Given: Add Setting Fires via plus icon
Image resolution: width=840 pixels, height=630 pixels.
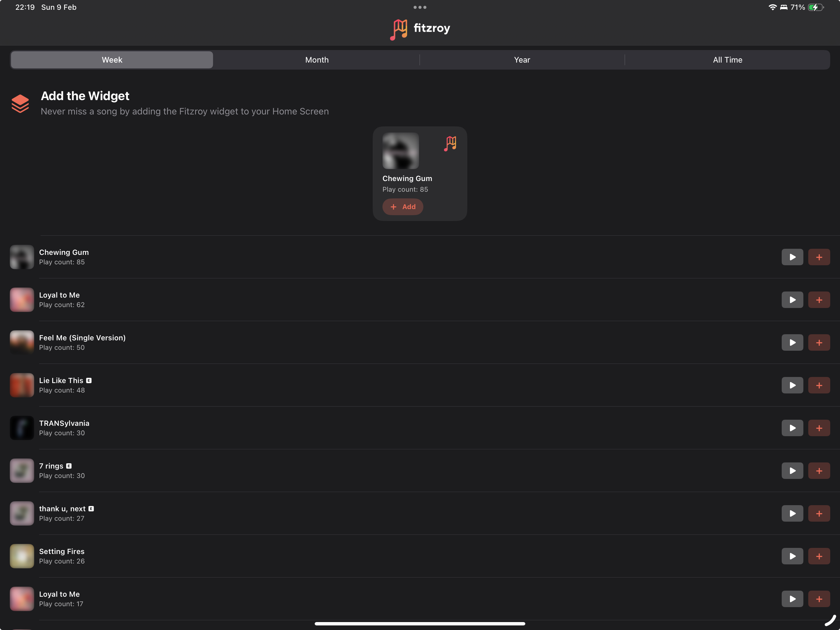Looking at the screenshot, I should [819, 556].
